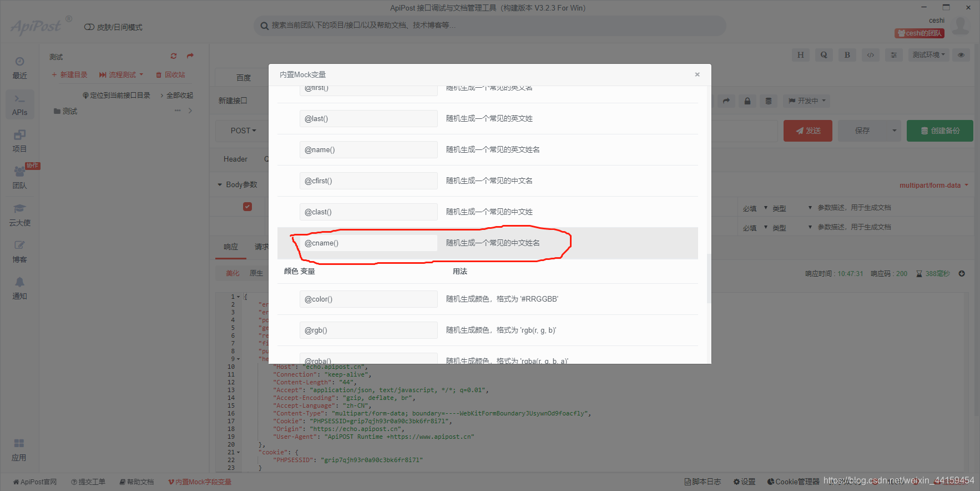
Task: Open the 回收站 recycle bin
Action: (x=170, y=74)
